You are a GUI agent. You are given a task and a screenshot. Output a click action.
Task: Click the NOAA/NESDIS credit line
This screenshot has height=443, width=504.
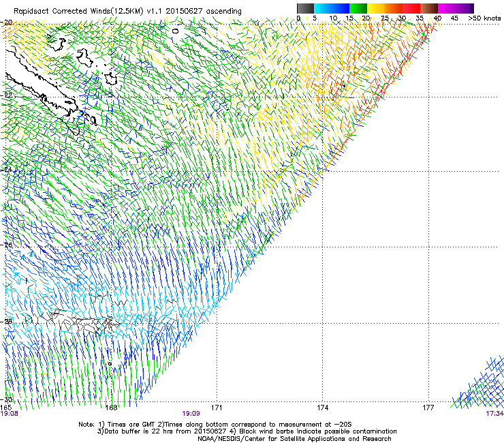(x=294, y=439)
